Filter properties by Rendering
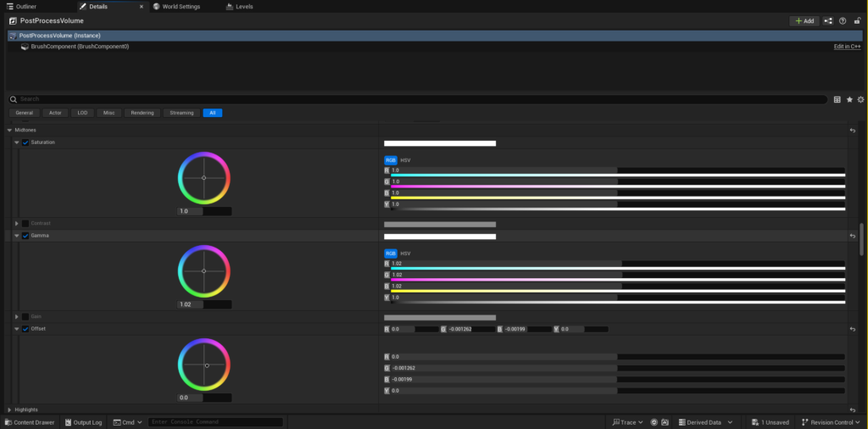This screenshot has height=429, width=868. tap(142, 113)
